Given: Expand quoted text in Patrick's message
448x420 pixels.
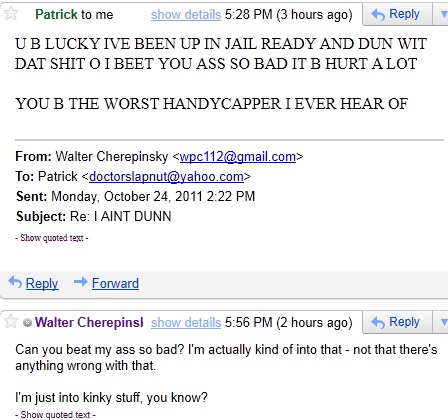Looking at the screenshot, I should [x=52, y=238].
